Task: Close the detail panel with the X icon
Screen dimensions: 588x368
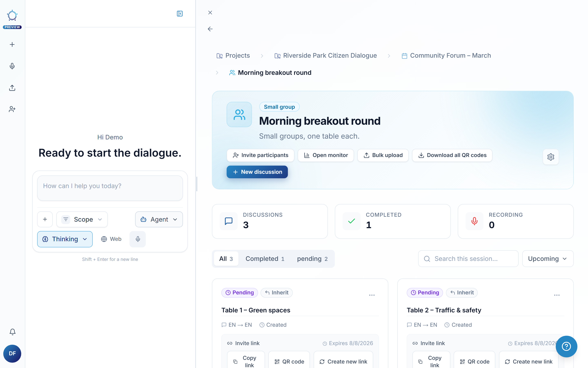Action: click(210, 12)
